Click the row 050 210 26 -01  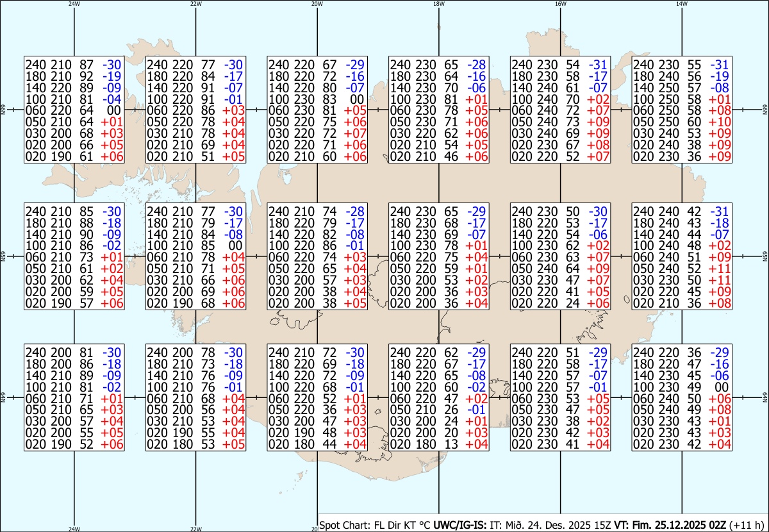click(x=439, y=410)
